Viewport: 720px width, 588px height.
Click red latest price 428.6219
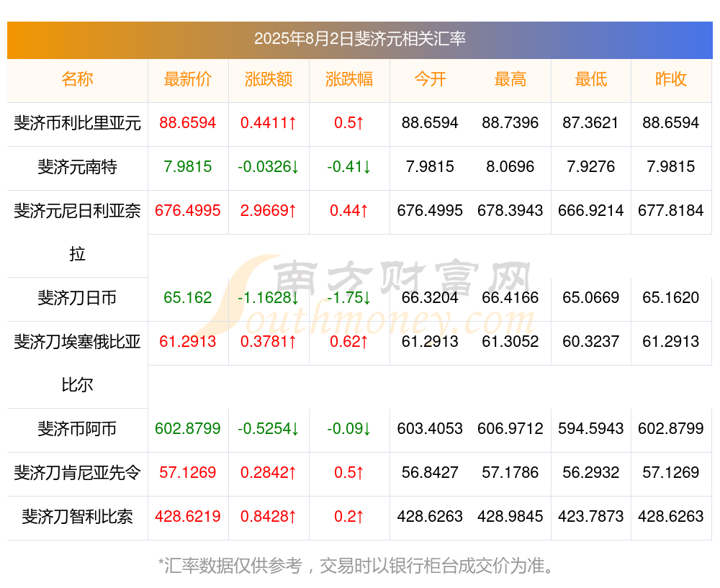pyautogui.click(x=188, y=517)
